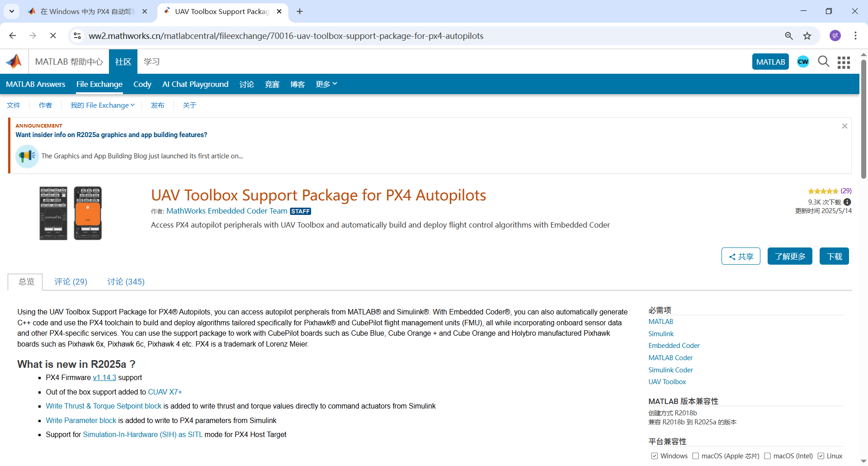Viewport: 868px width, 466px height.
Task: Click the CW user avatar icon
Action: click(803, 62)
